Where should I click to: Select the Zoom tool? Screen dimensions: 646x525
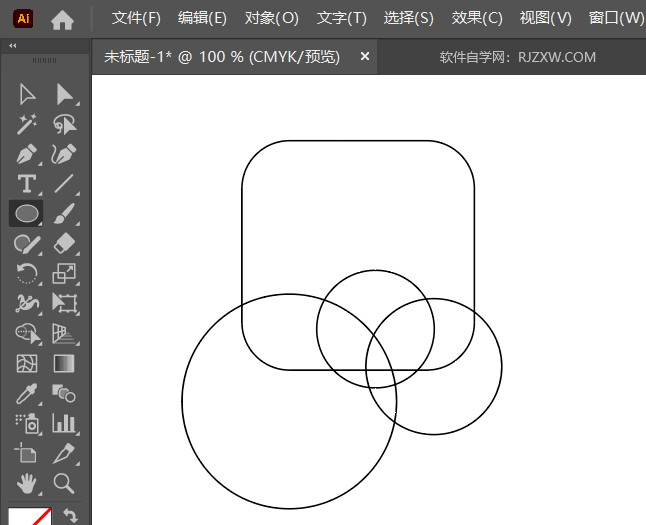64,483
